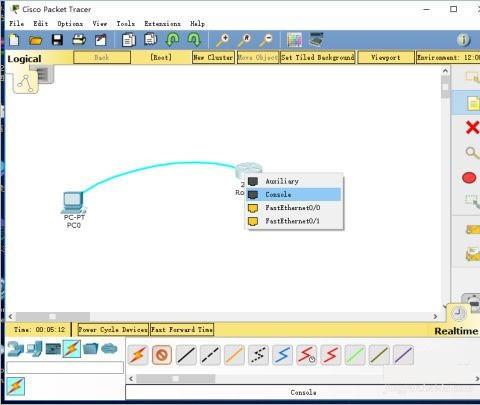This screenshot has height=405, width=480.
Task: Click the Copy icon in toolbar
Action: click(x=129, y=40)
